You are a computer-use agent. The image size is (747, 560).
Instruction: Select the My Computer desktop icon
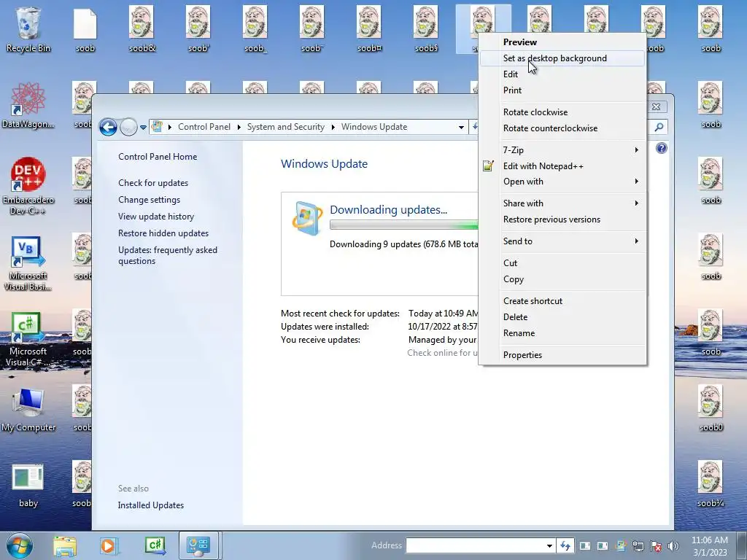click(x=28, y=408)
